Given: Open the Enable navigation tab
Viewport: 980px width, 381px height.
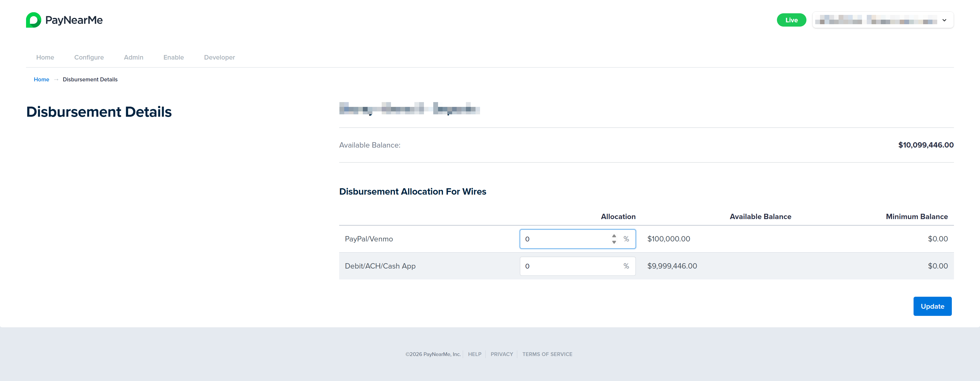Looking at the screenshot, I should tap(174, 57).
